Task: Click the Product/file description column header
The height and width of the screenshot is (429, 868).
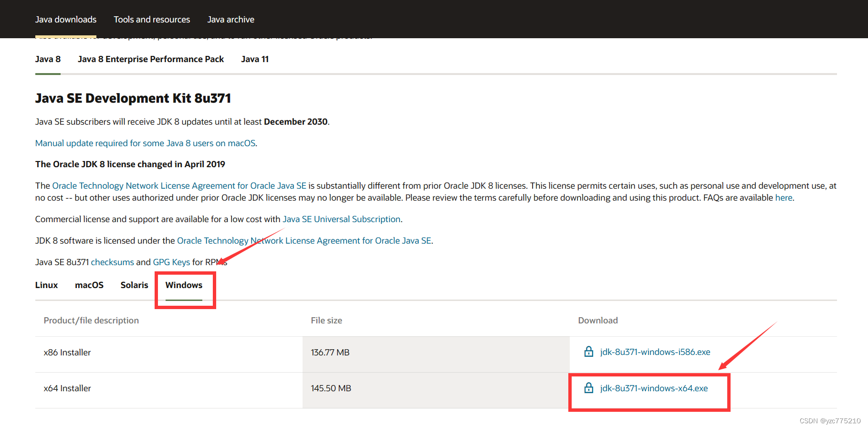Action: pyautogui.click(x=91, y=321)
